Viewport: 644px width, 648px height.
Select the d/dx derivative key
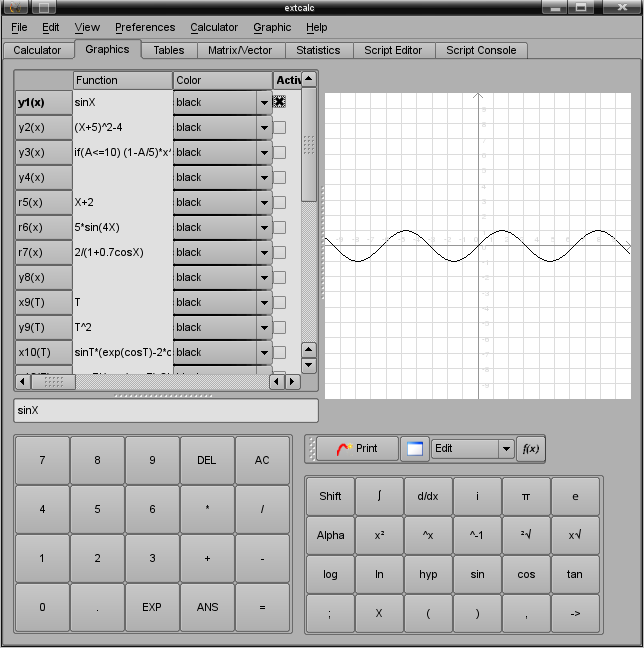(x=428, y=496)
